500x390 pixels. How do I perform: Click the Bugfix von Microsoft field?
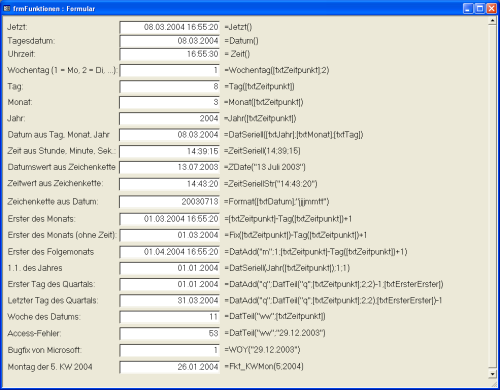(x=169, y=350)
